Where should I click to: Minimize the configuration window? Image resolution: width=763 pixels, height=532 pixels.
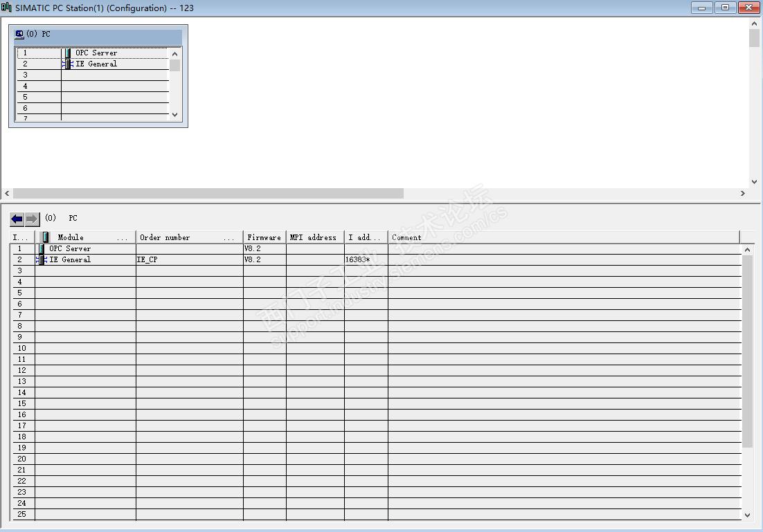[x=701, y=8]
